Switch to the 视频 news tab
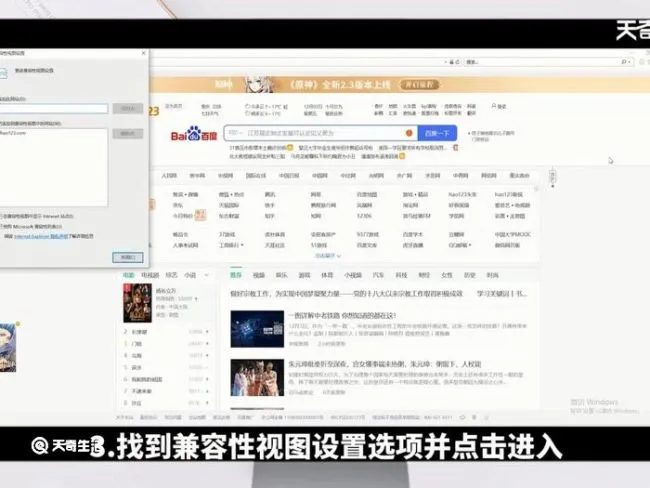 (259, 275)
